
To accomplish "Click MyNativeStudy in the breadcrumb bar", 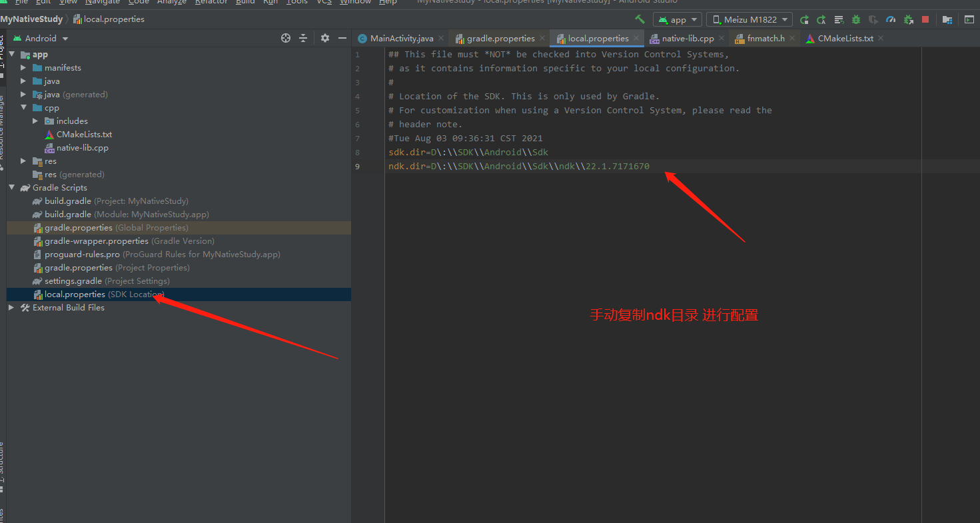I will pyautogui.click(x=31, y=19).
